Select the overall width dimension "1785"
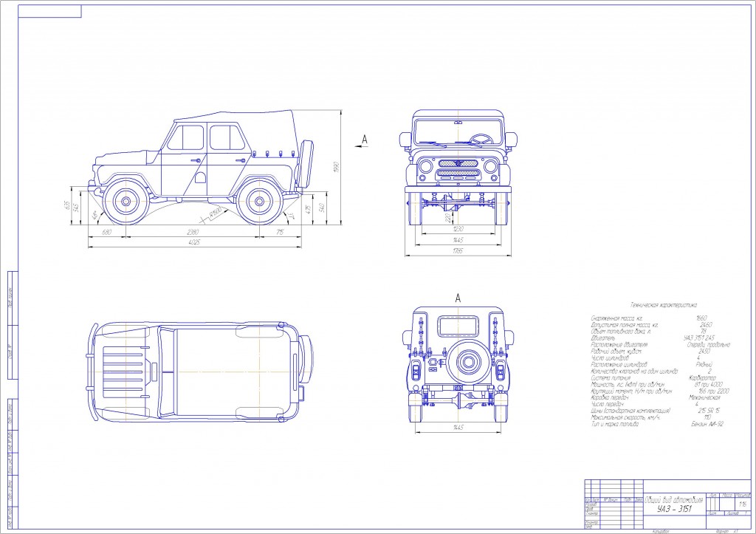 click(458, 251)
